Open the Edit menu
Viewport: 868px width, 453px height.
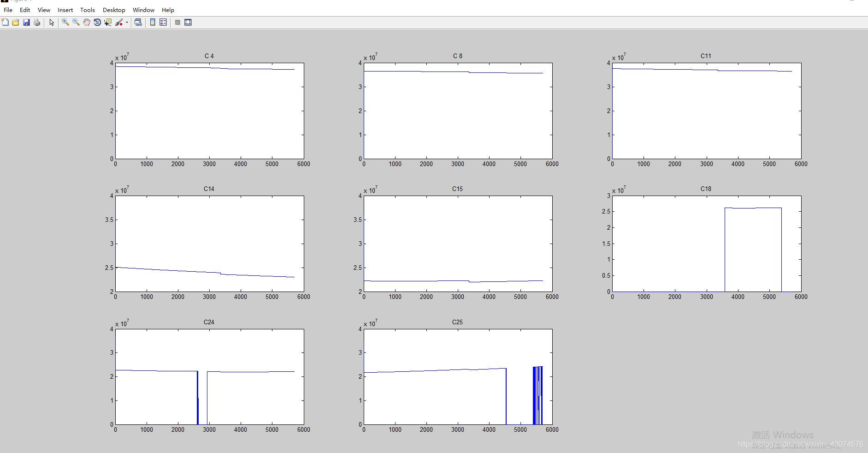(x=25, y=10)
